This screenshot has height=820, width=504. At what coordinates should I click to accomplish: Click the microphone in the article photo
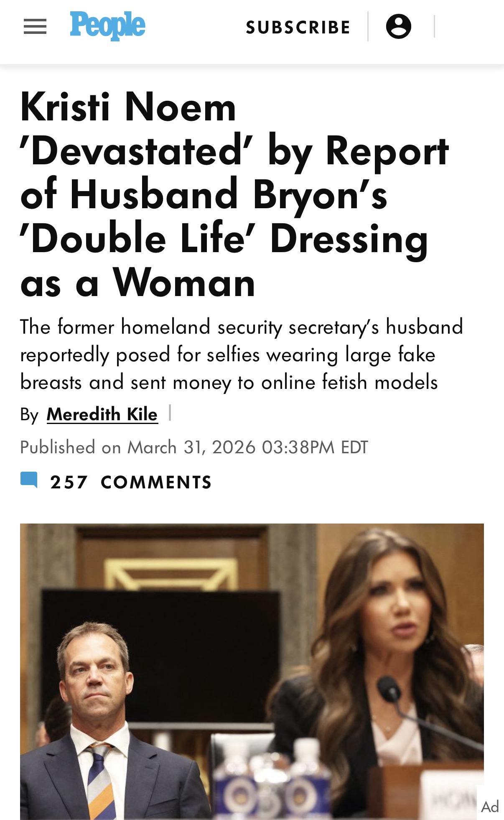click(x=389, y=690)
